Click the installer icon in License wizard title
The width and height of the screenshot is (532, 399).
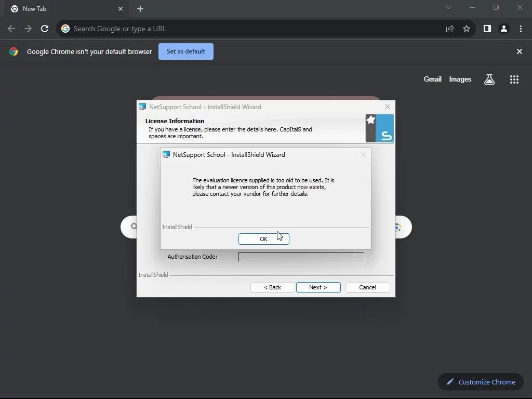point(142,107)
